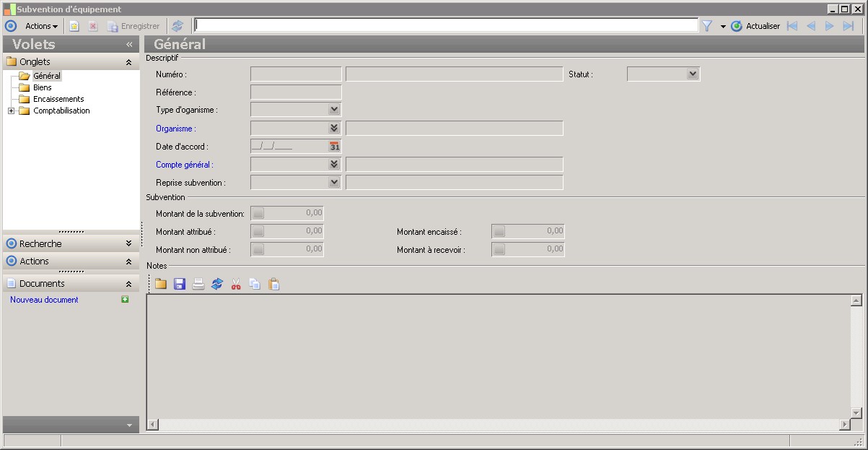Click calculator icon in Montant encaissé field
The height and width of the screenshot is (450, 868).
pos(499,231)
